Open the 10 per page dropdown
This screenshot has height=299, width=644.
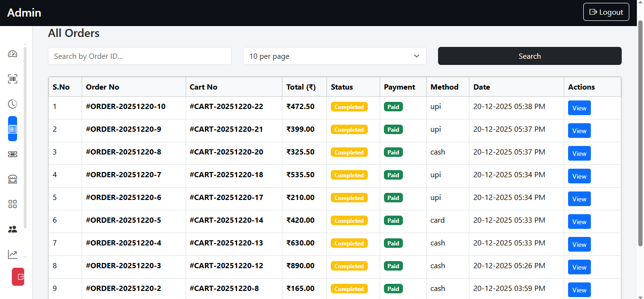(334, 56)
